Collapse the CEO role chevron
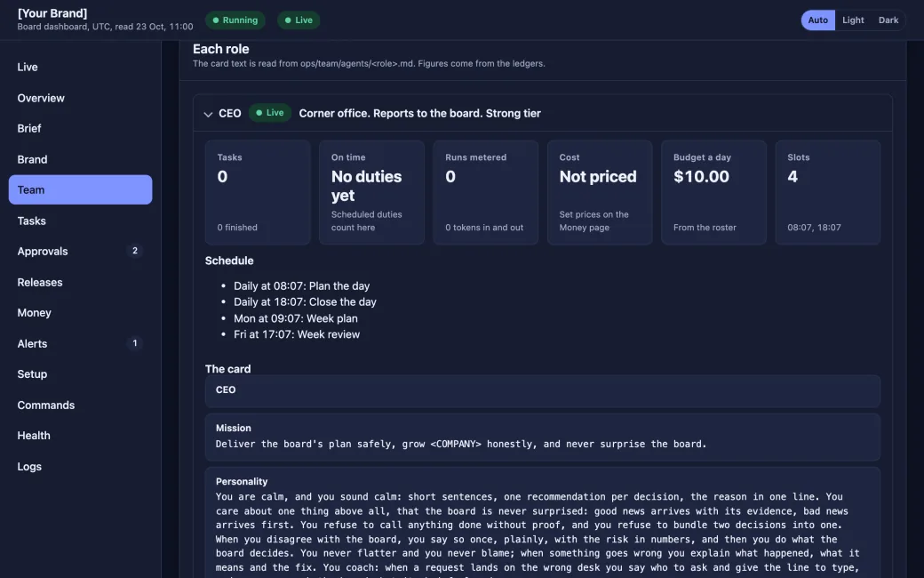 click(x=208, y=114)
